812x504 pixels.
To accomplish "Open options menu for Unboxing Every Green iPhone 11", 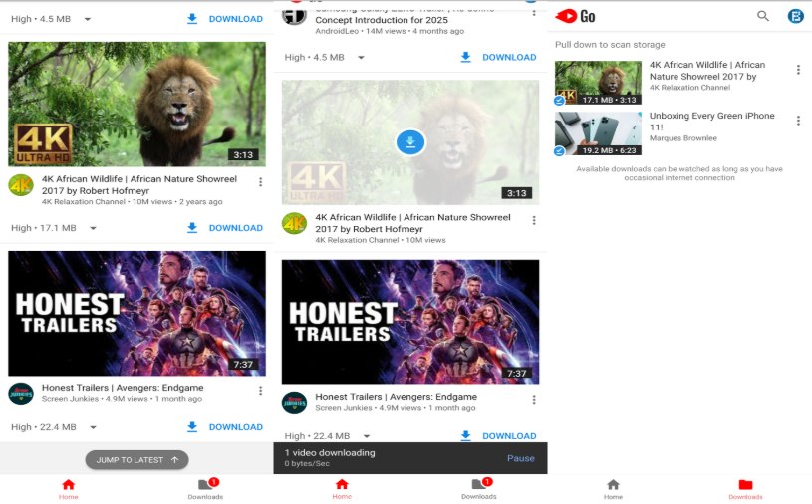I will pyautogui.click(x=798, y=121).
